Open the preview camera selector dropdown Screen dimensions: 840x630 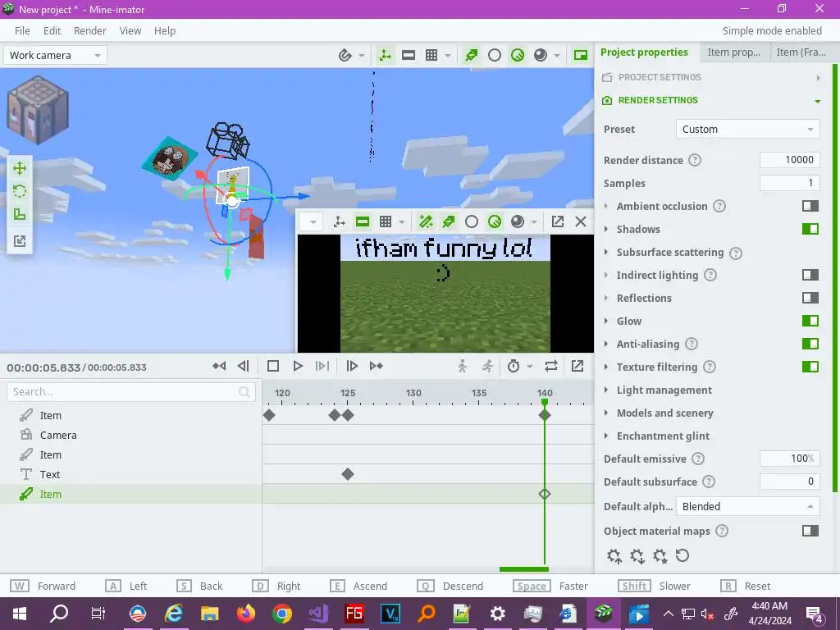click(313, 221)
